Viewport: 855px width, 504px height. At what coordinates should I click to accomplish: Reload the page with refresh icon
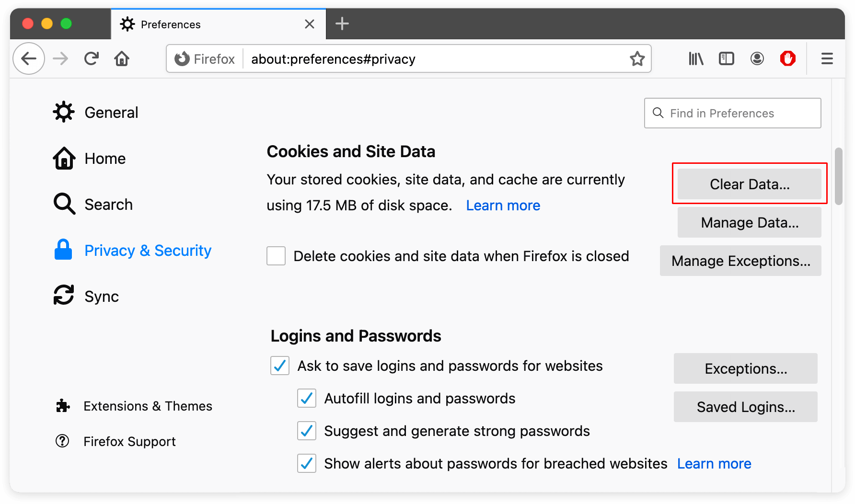[x=91, y=59]
